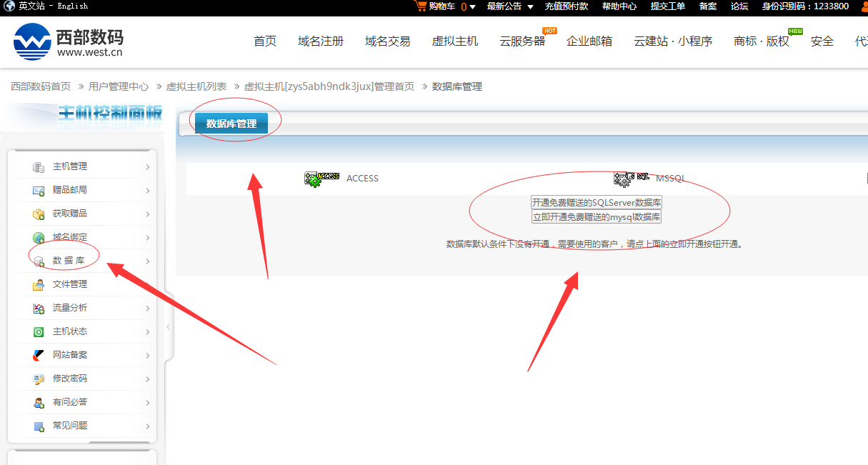Viewport: 868px width, 465px height.
Task: Click 开通免费赠送的SQLServer数据库 button
Action: 597,203
